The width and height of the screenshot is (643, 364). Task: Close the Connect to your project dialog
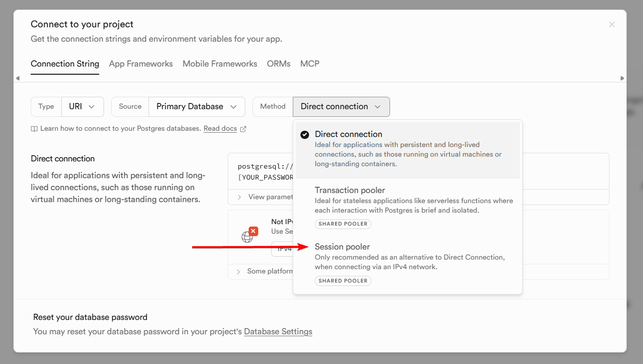(612, 24)
